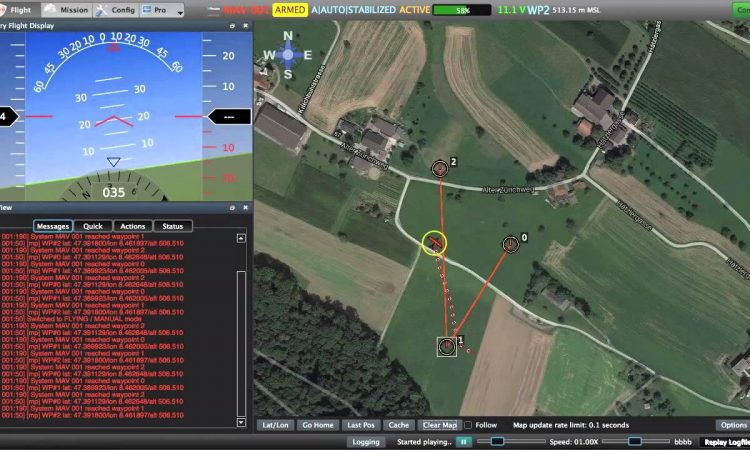Enable the Follow checkbox
The image size is (750, 450).
pyautogui.click(x=467, y=425)
